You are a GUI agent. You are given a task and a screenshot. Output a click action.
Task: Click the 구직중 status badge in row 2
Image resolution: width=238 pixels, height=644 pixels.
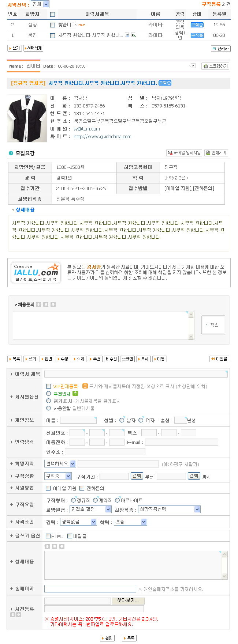pyautogui.click(x=197, y=25)
